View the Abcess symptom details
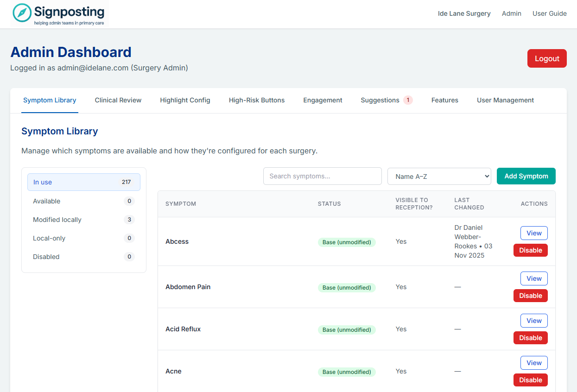 coord(534,233)
